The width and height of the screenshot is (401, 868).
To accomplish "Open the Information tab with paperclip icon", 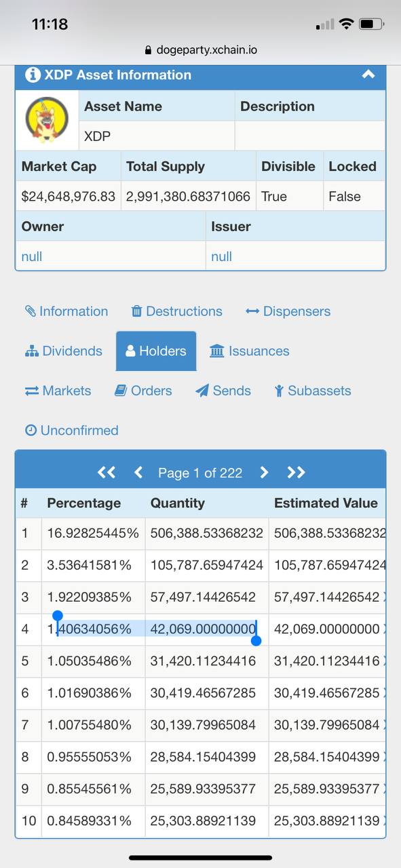I will coord(66,311).
